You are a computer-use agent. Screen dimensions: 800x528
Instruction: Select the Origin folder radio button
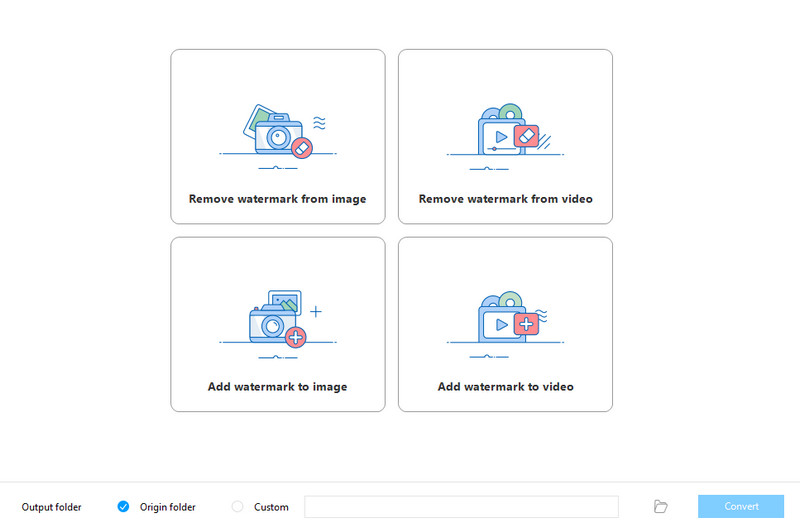(x=124, y=507)
